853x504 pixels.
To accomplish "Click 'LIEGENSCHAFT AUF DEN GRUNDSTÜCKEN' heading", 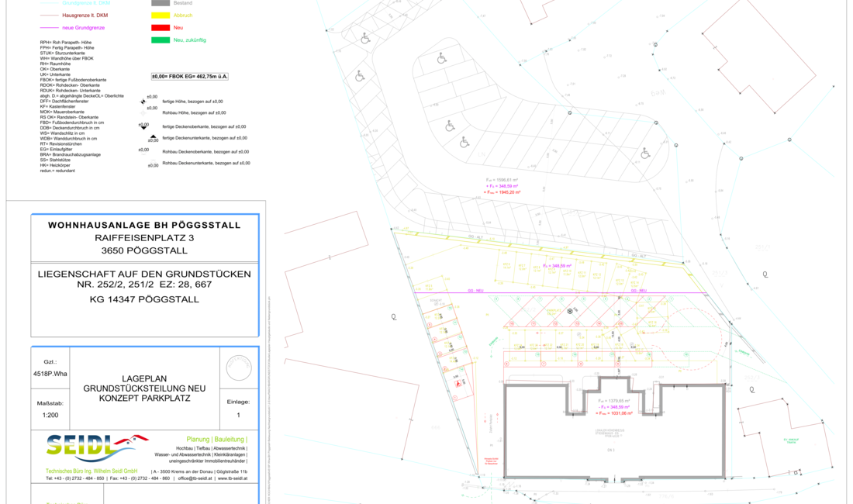I will [x=144, y=274].
